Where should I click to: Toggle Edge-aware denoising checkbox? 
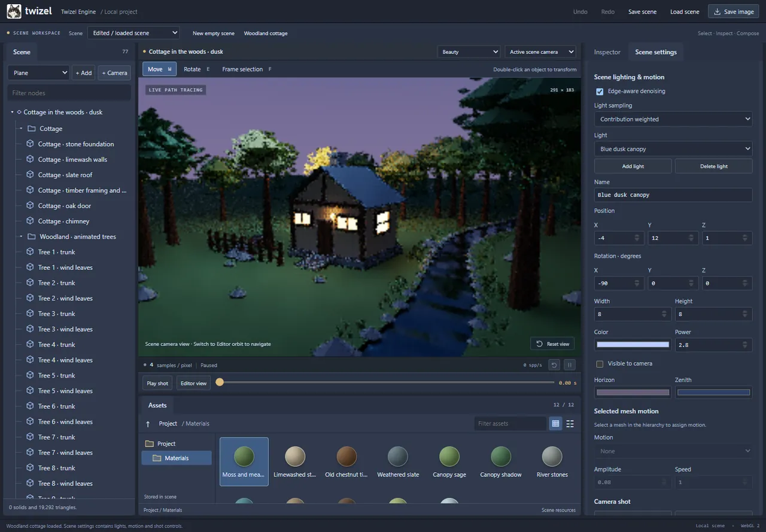(x=600, y=92)
